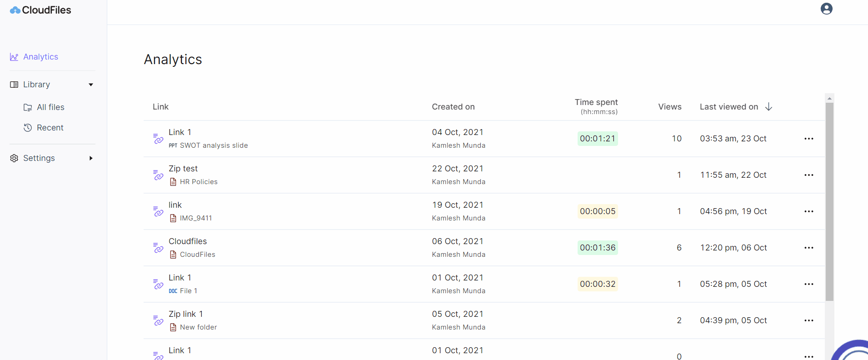This screenshot has height=360, width=868.
Task: Click the DOC file type icon
Action: (173, 291)
